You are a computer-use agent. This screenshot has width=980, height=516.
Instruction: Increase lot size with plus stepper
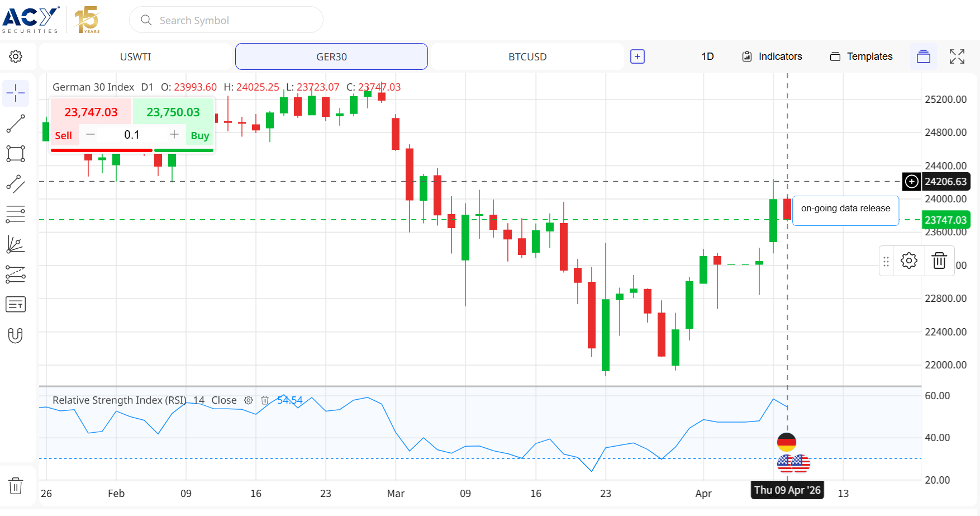pos(174,134)
